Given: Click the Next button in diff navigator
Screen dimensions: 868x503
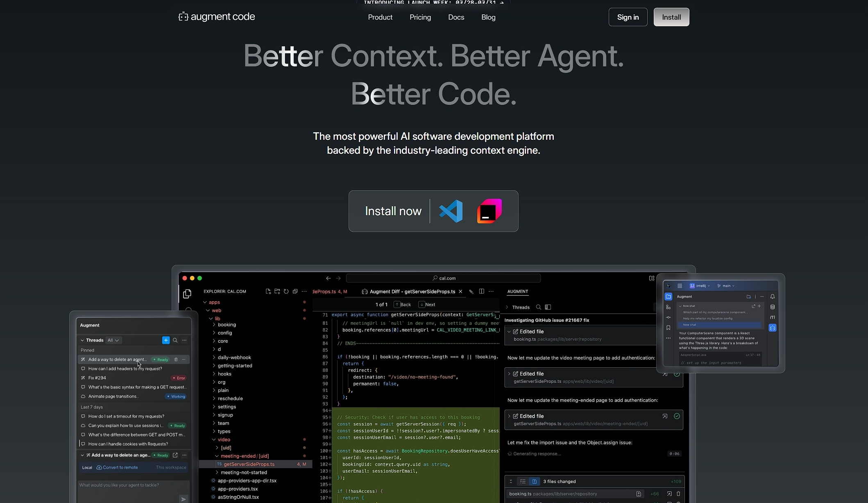Looking at the screenshot, I should point(427,305).
